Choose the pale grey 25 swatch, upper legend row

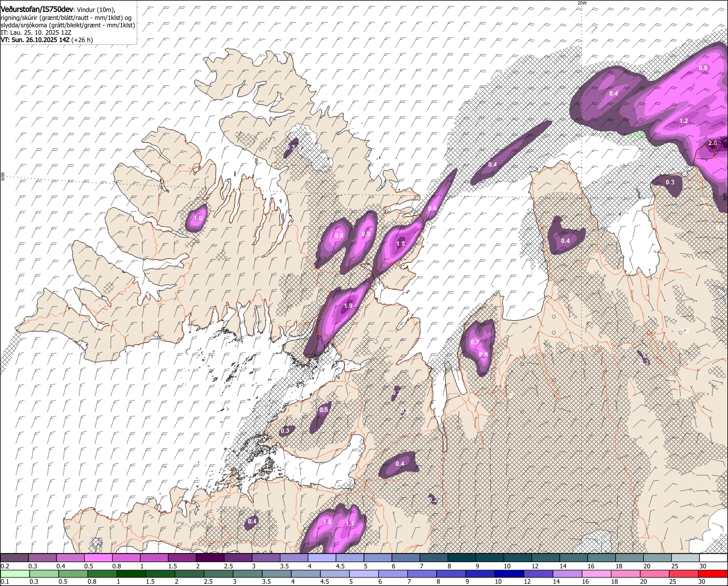685,558
